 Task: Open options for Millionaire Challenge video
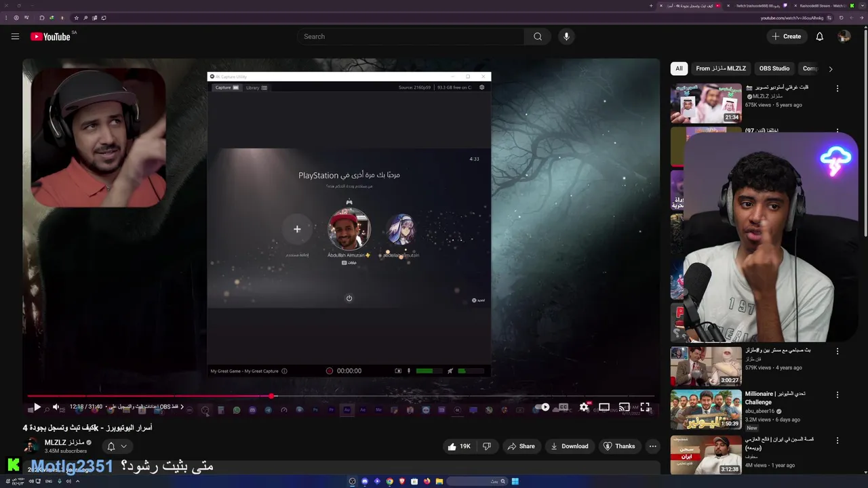(837, 394)
